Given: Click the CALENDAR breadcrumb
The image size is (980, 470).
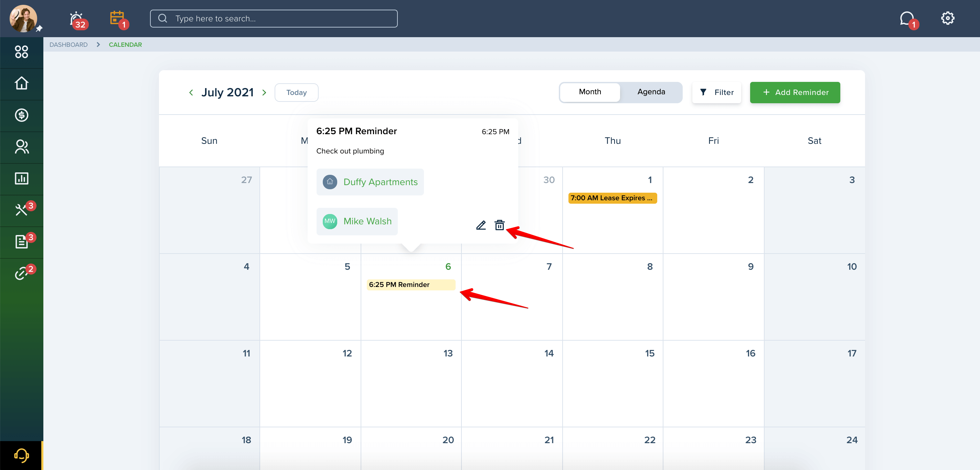Looking at the screenshot, I should (x=125, y=44).
